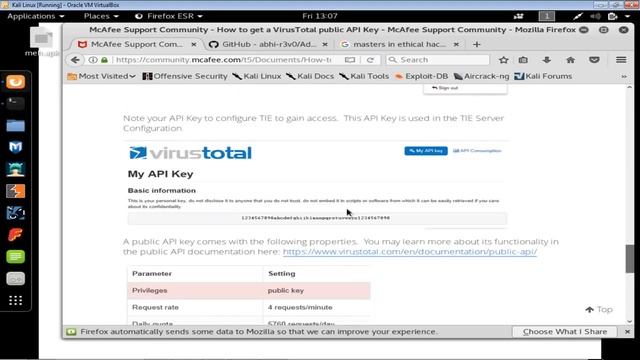
Task: Close the McAfee Support tab
Action: tap(194, 44)
